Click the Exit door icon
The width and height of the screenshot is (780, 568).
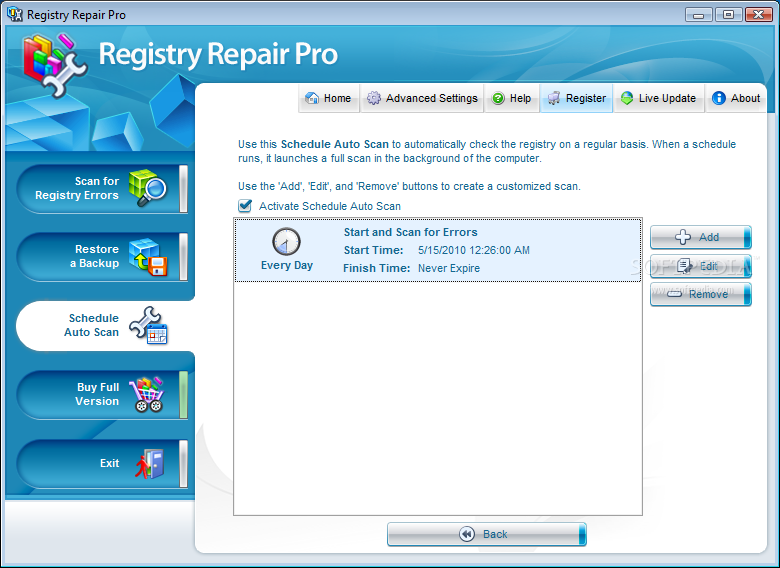149,464
